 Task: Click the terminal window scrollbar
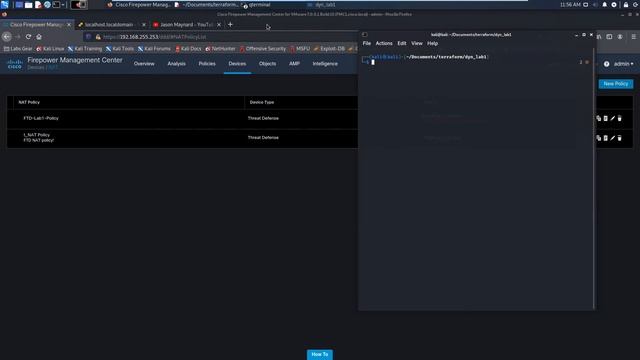pos(594,178)
